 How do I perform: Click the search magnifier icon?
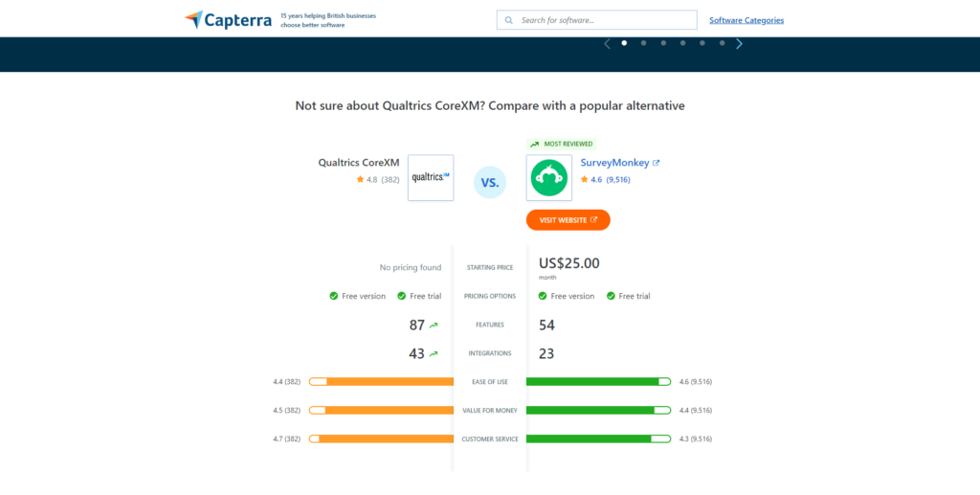click(x=509, y=20)
